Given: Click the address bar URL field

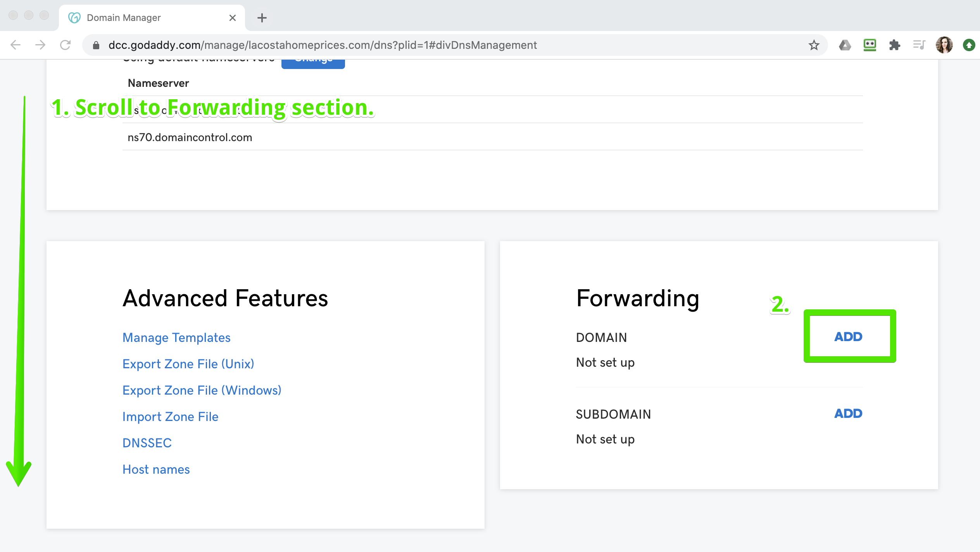Looking at the screenshot, I should [426, 45].
